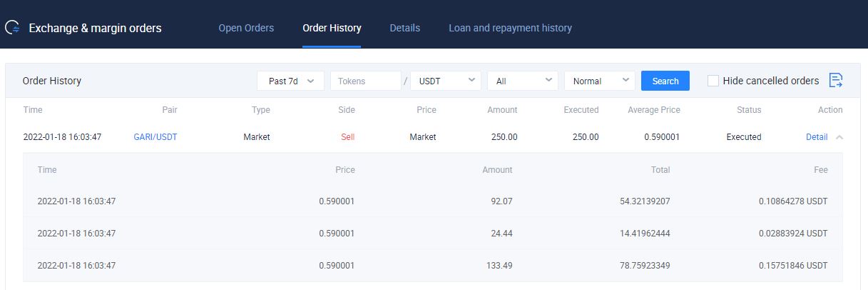
Task: Open the Past 7d time range dropdown
Action: [290, 81]
